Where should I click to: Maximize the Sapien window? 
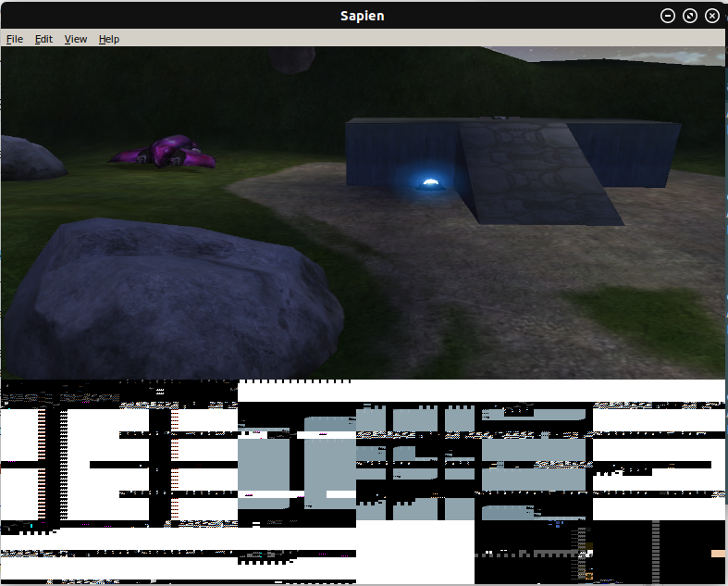click(x=690, y=16)
